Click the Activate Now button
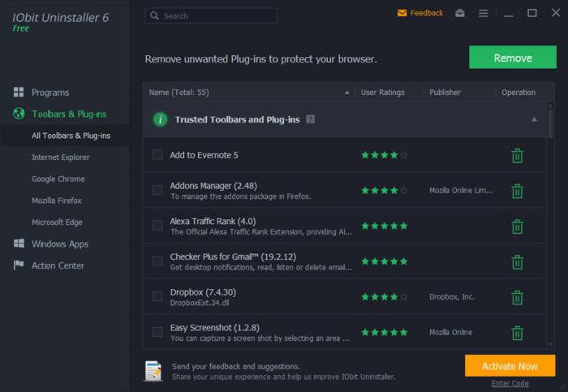Image resolution: width=568 pixels, height=392 pixels. click(510, 366)
